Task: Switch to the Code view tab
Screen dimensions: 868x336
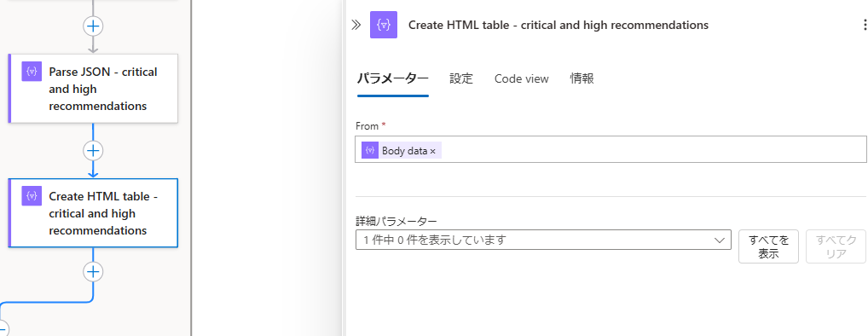Action: (x=522, y=78)
